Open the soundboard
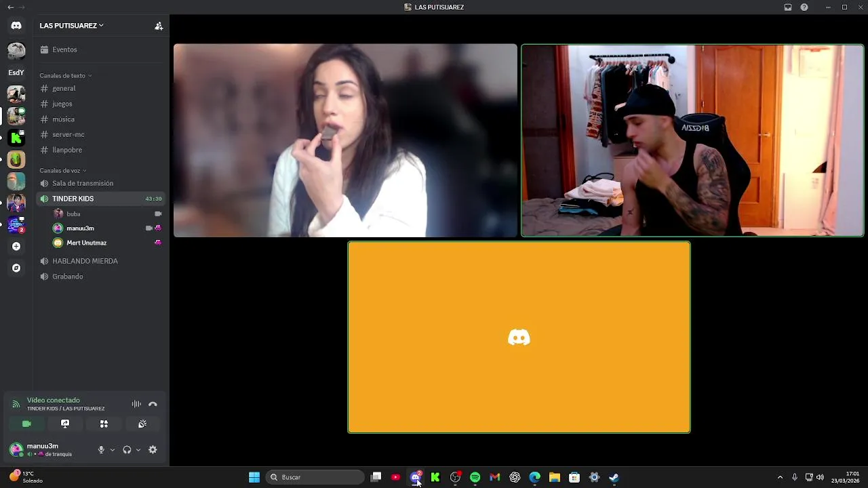The width and height of the screenshot is (868, 488). point(142,424)
